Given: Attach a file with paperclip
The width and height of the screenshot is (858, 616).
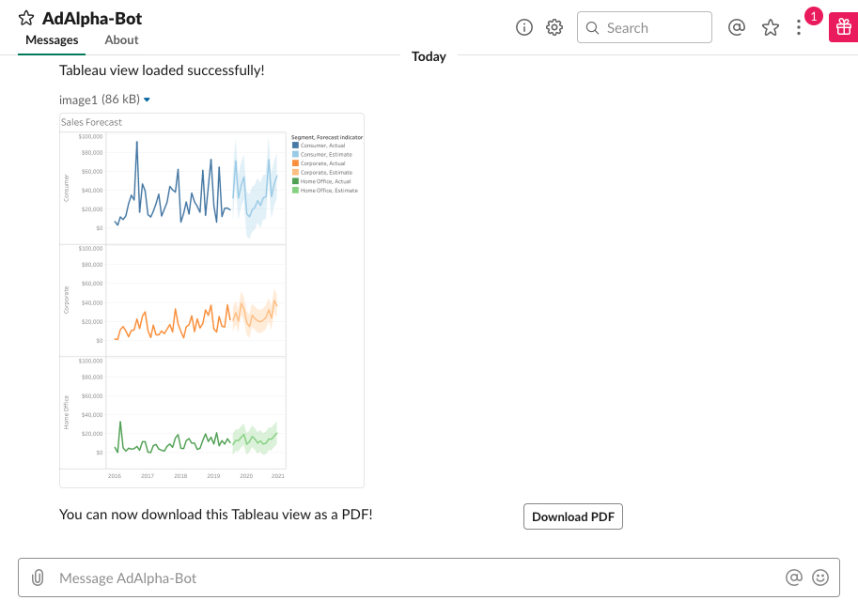Looking at the screenshot, I should [x=38, y=577].
